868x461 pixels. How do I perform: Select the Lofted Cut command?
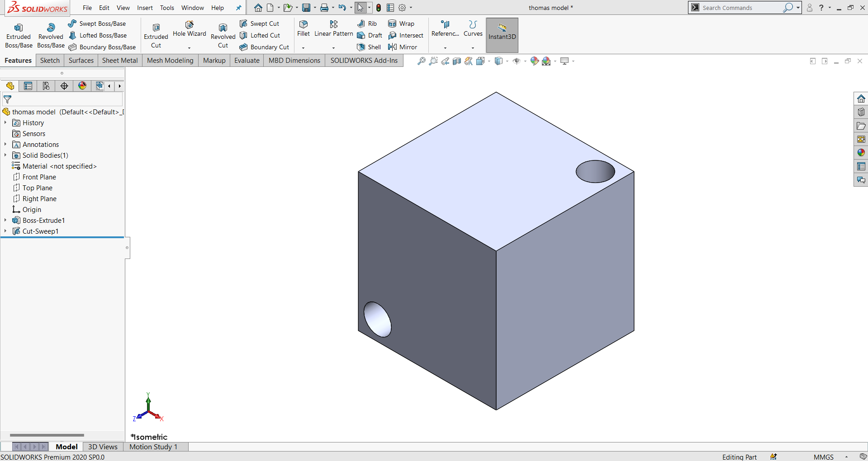260,35
